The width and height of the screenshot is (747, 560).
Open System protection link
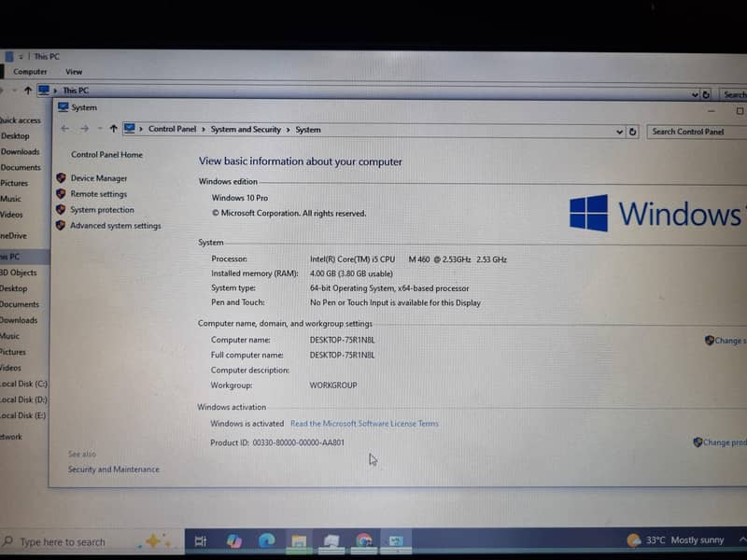[102, 209]
